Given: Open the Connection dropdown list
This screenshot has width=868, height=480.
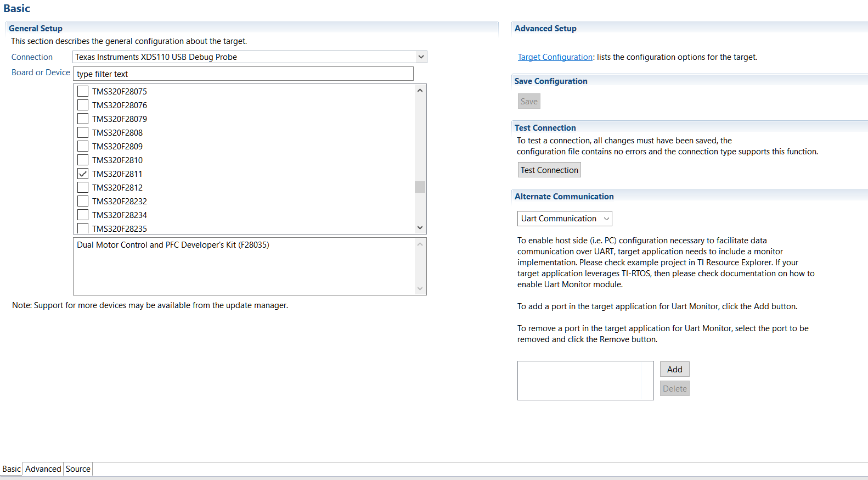Looking at the screenshot, I should [421, 57].
